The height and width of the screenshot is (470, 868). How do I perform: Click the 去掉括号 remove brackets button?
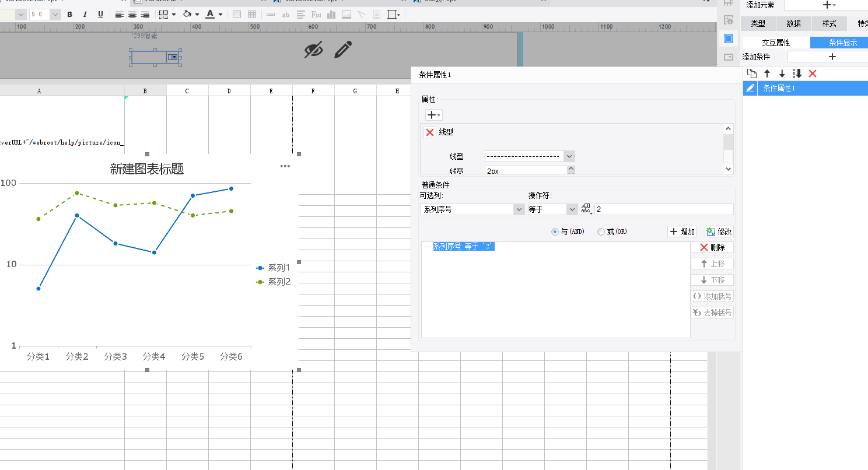(x=712, y=313)
